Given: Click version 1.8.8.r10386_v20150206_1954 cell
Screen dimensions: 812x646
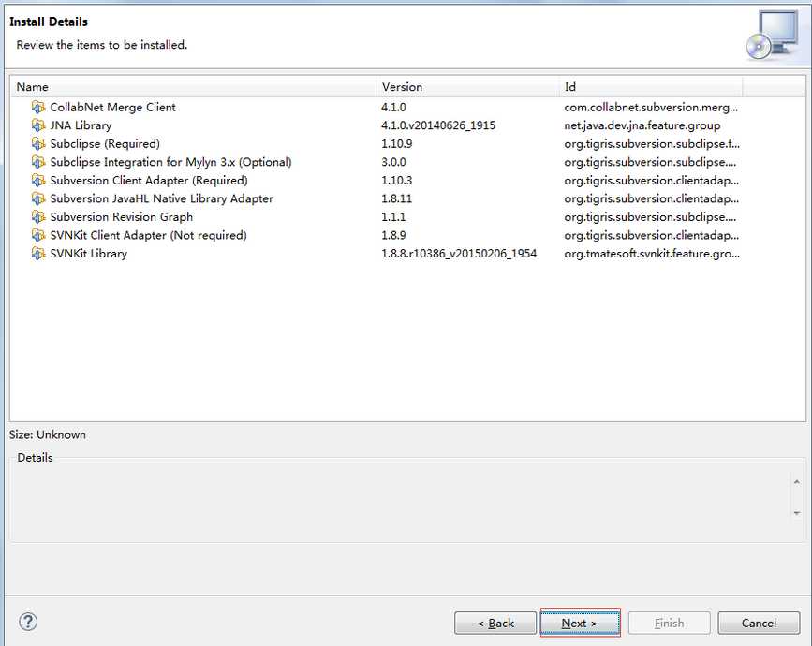Looking at the screenshot, I should tap(459, 253).
